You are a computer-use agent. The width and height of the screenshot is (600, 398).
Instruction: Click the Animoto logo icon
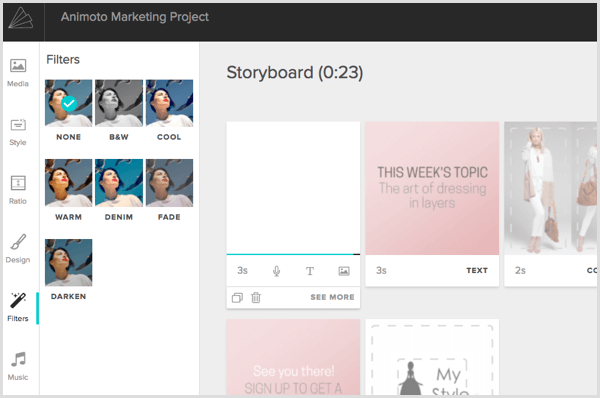(x=21, y=18)
